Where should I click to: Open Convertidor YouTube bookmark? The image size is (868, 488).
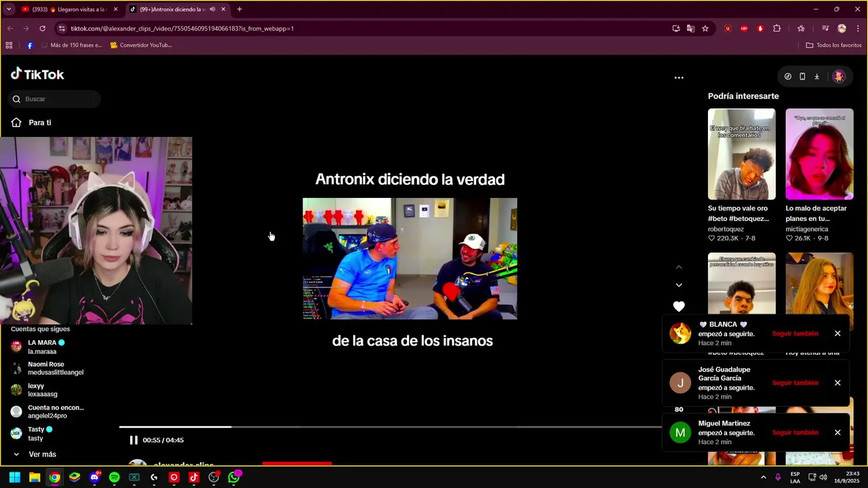(141, 45)
